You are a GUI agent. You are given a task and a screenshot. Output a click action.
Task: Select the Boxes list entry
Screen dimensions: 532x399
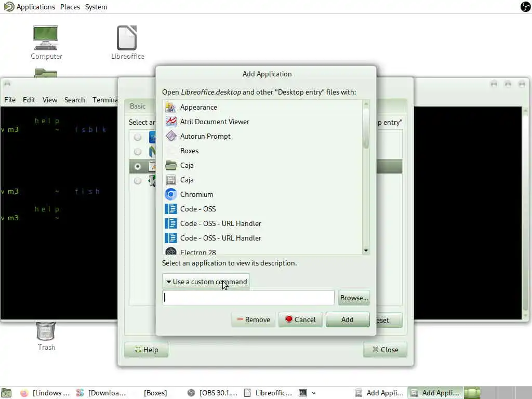[x=262, y=151]
